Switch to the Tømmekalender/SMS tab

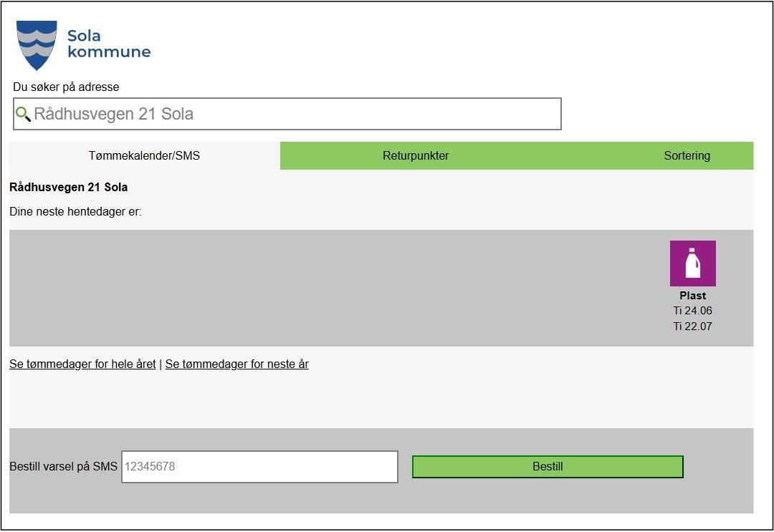pyautogui.click(x=144, y=155)
